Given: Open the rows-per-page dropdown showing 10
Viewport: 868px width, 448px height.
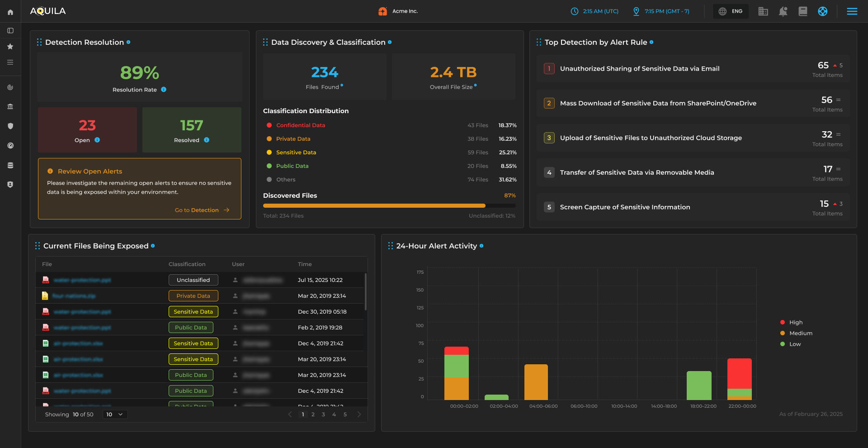Looking at the screenshot, I should click(x=114, y=414).
